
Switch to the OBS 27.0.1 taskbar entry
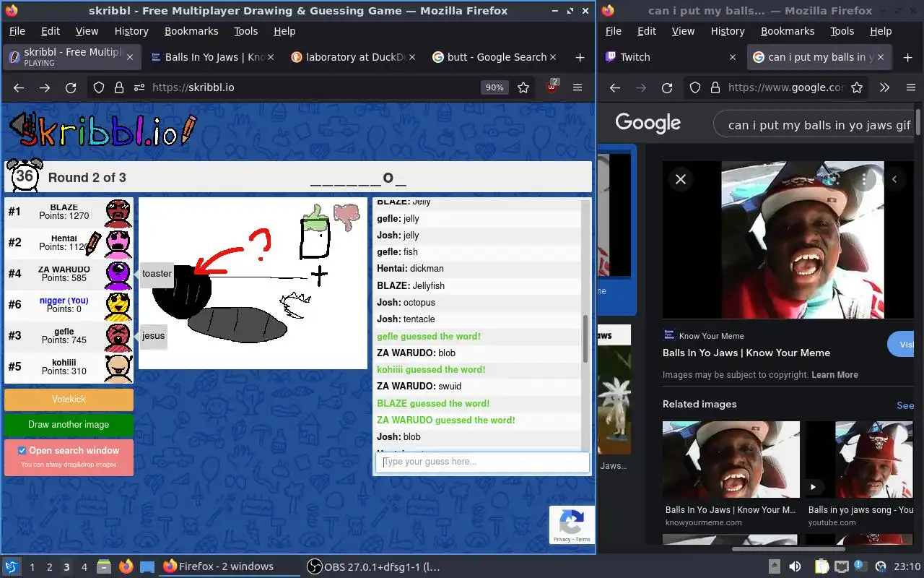coord(373,566)
